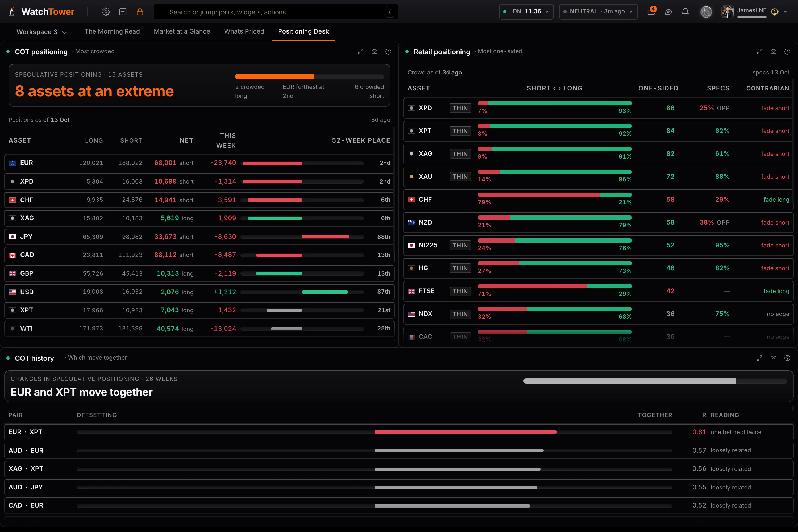Click the add widget plus icon

[123, 12]
